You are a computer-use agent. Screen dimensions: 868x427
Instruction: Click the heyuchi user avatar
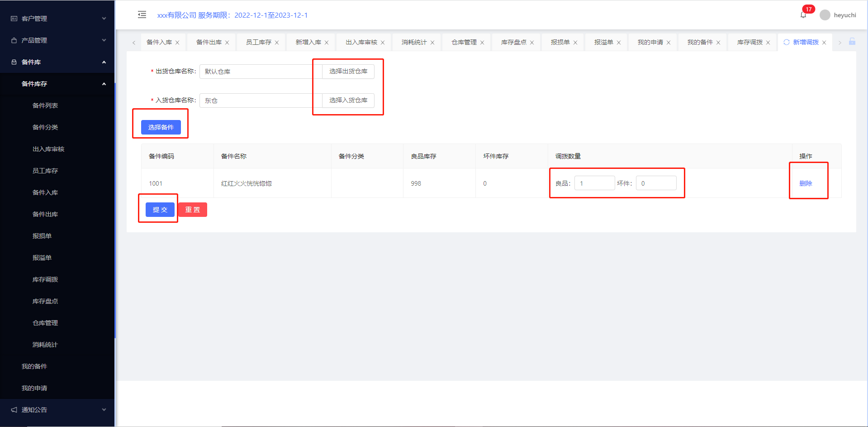pos(825,15)
